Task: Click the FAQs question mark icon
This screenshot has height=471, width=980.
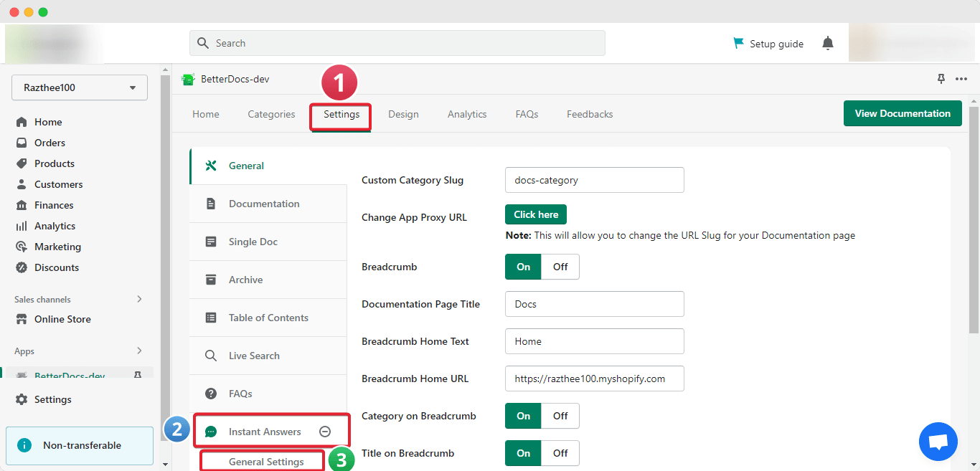Action: click(x=211, y=394)
